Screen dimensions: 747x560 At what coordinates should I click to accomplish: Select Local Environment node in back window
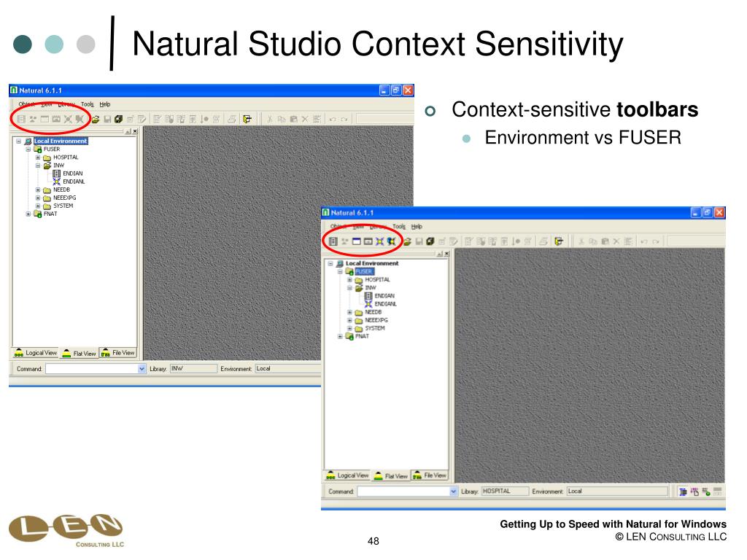[61, 141]
